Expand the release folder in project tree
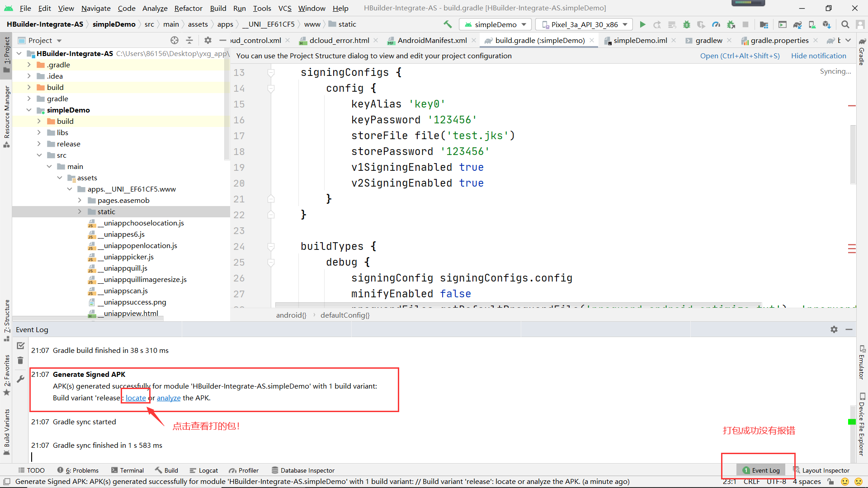The width and height of the screenshot is (868, 488). (39, 144)
